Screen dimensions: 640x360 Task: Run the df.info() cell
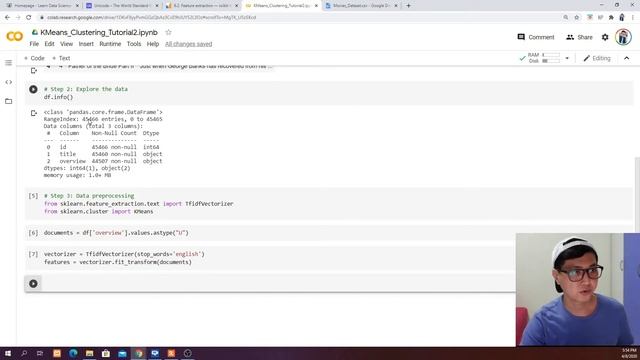33,89
